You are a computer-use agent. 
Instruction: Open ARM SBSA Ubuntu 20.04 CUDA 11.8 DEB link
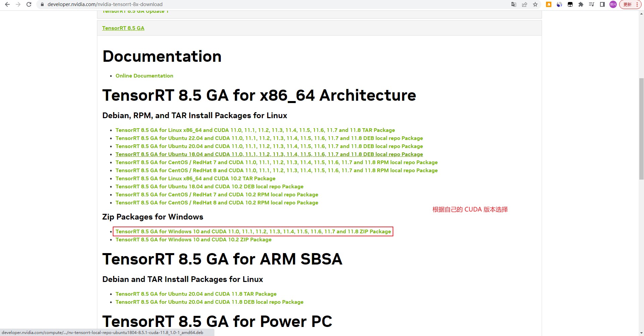(x=209, y=302)
